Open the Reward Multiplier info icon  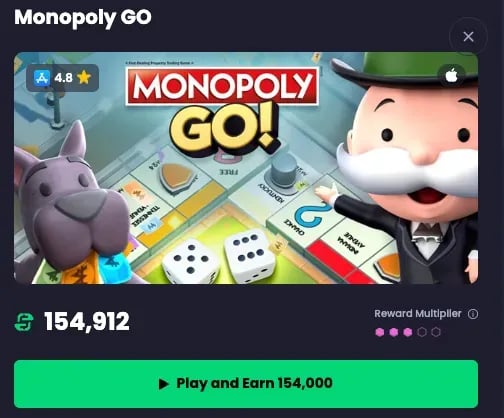tap(473, 314)
